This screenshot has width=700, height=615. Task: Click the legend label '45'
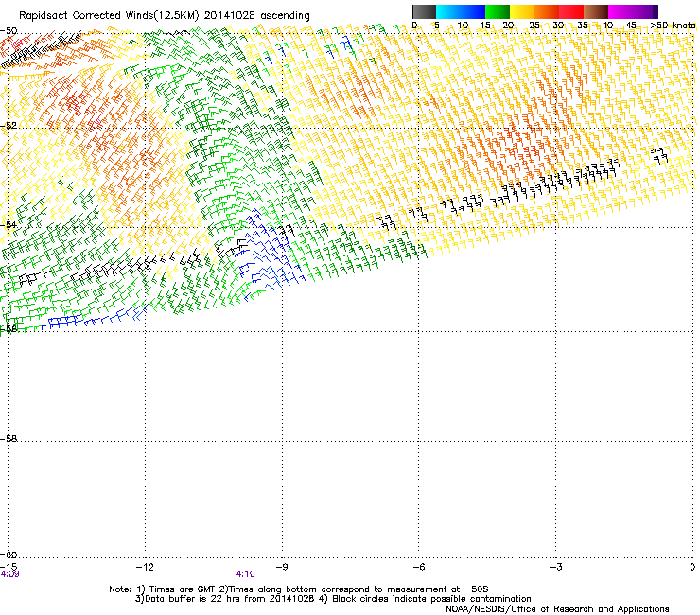coord(631,26)
